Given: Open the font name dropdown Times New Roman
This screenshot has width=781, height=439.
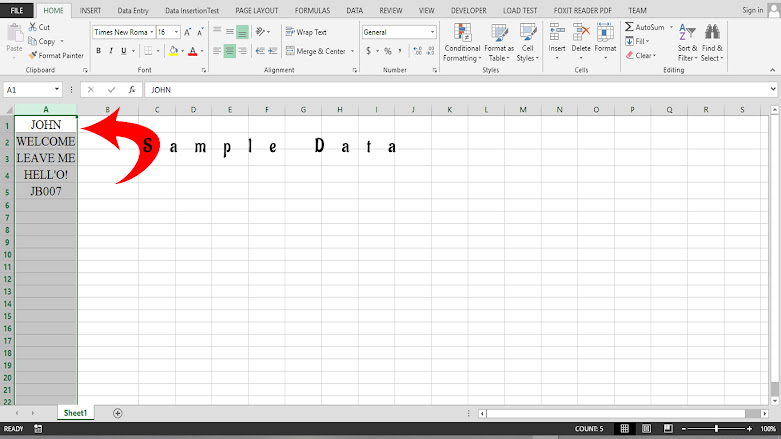Looking at the screenshot, I should pyautogui.click(x=151, y=32).
